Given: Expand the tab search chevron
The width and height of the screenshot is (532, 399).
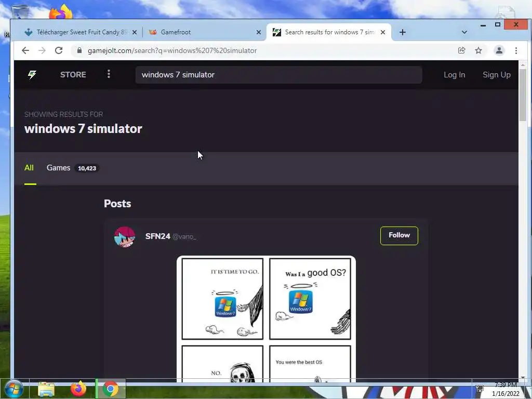Looking at the screenshot, I should click(x=464, y=32).
